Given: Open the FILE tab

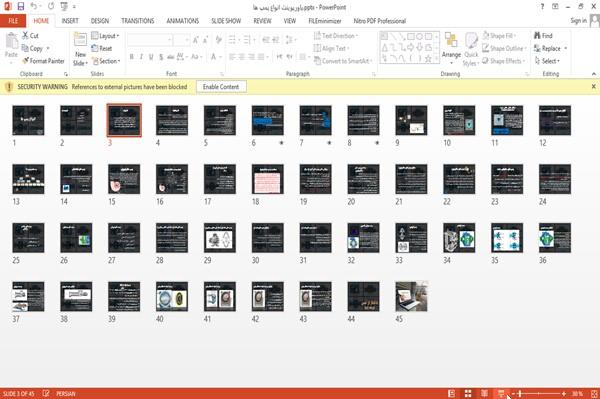Looking at the screenshot, I should pyautogui.click(x=13, y=21).
